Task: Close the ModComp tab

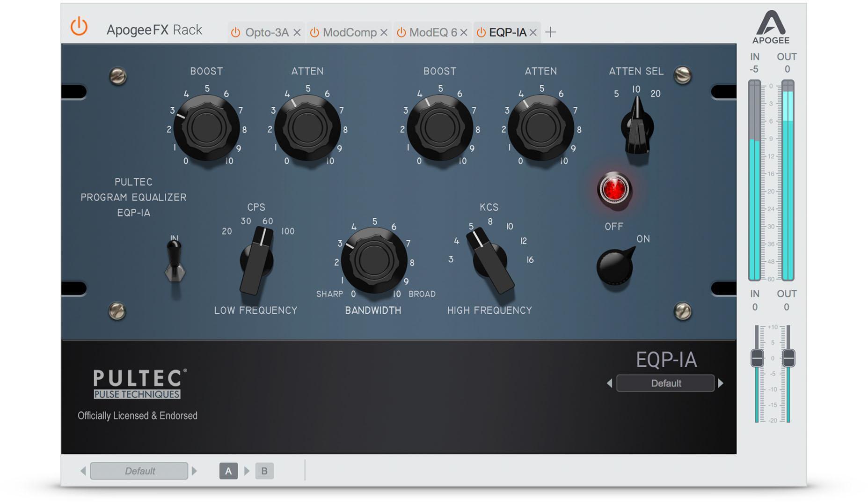Action: (x=385, y=32)
